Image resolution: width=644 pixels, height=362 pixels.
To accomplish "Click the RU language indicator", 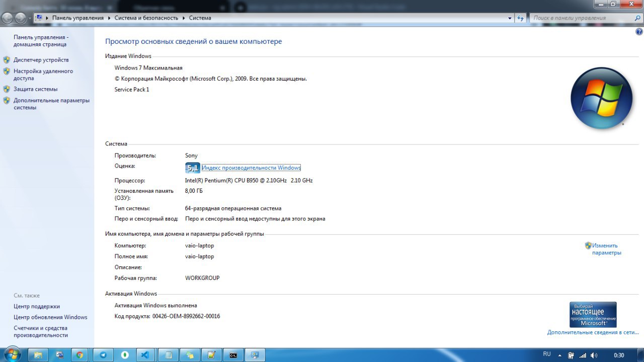I will pyautogui.click(x=547, y=354).
